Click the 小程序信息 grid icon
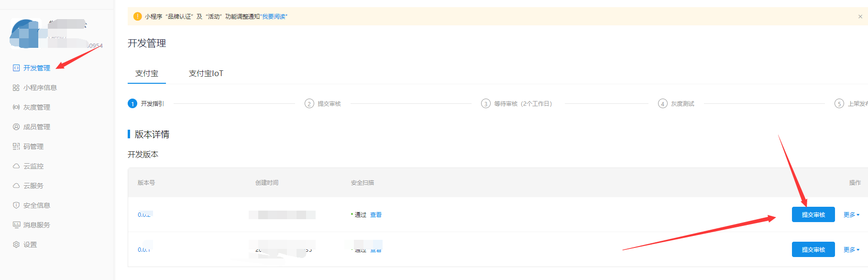 click(x=16, y=88)
